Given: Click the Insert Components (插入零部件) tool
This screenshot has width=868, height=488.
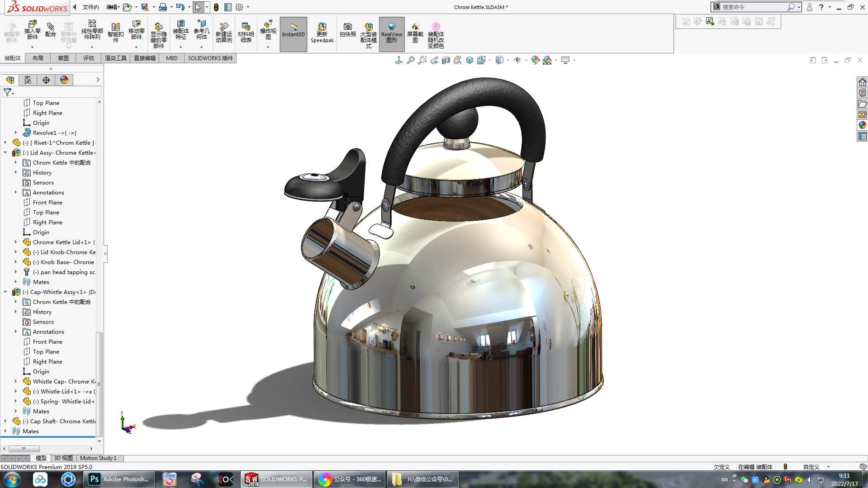Looking at the screenshot, I should coord(32,30).
